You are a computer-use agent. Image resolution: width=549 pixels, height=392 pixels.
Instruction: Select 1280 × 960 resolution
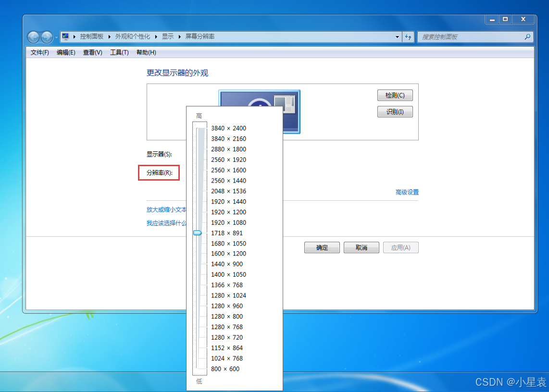pos(226,306)
